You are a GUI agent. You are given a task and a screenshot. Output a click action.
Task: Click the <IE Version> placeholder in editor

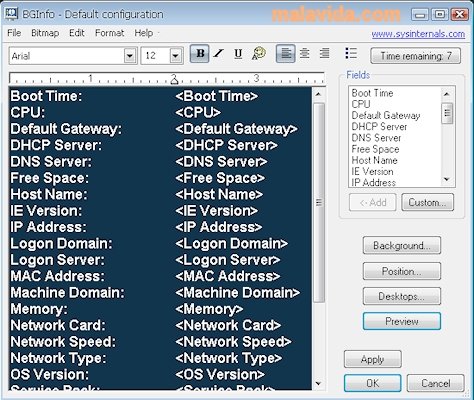pyautogui.click(x=217, y=211)
